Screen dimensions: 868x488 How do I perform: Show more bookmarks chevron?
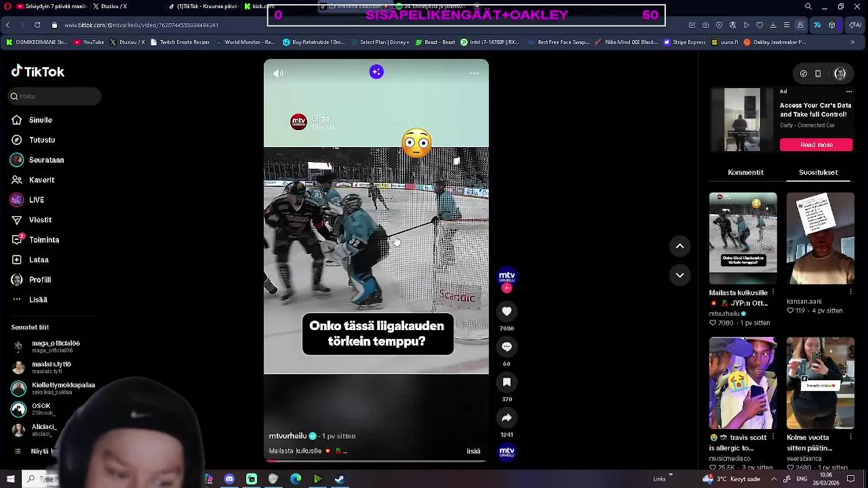point(853,42)
